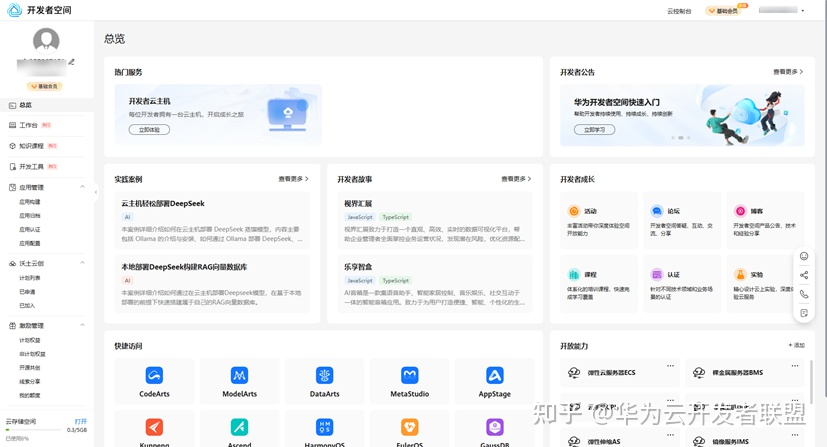Open the DataArts quick access icon

click(x=324, y=375)
